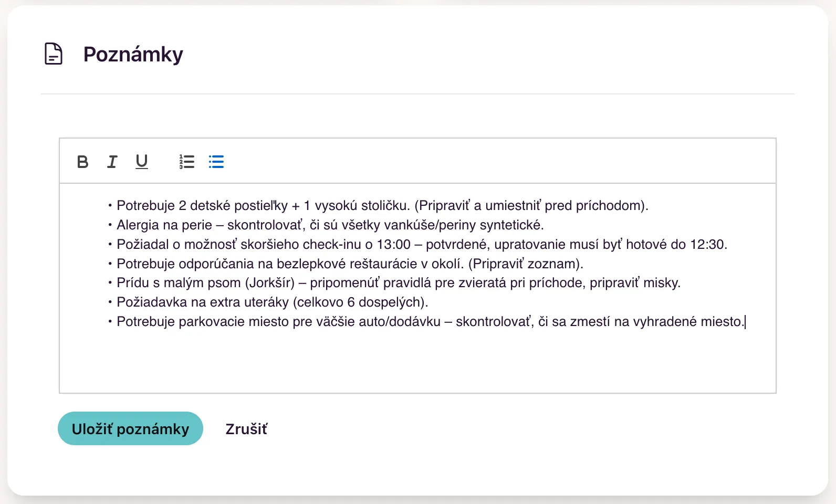Switch to numbered list formatting

pyautogui.click(x=186, y=162)
